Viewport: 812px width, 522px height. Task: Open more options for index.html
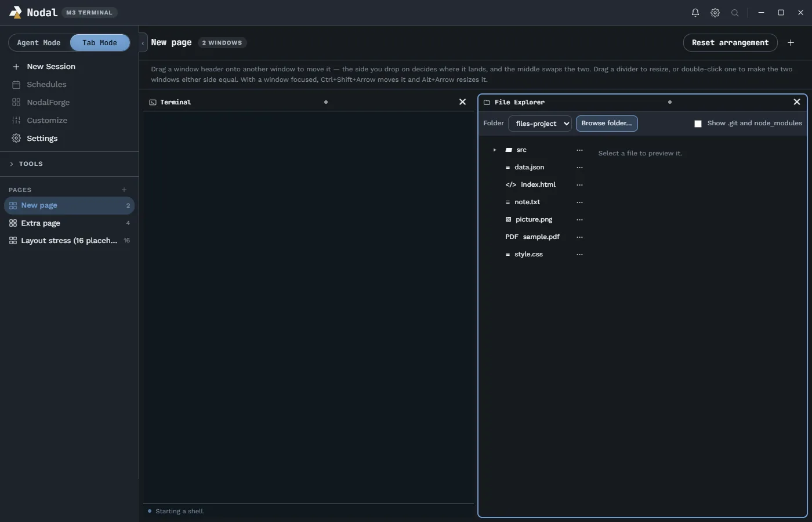(x=579, y=185)
